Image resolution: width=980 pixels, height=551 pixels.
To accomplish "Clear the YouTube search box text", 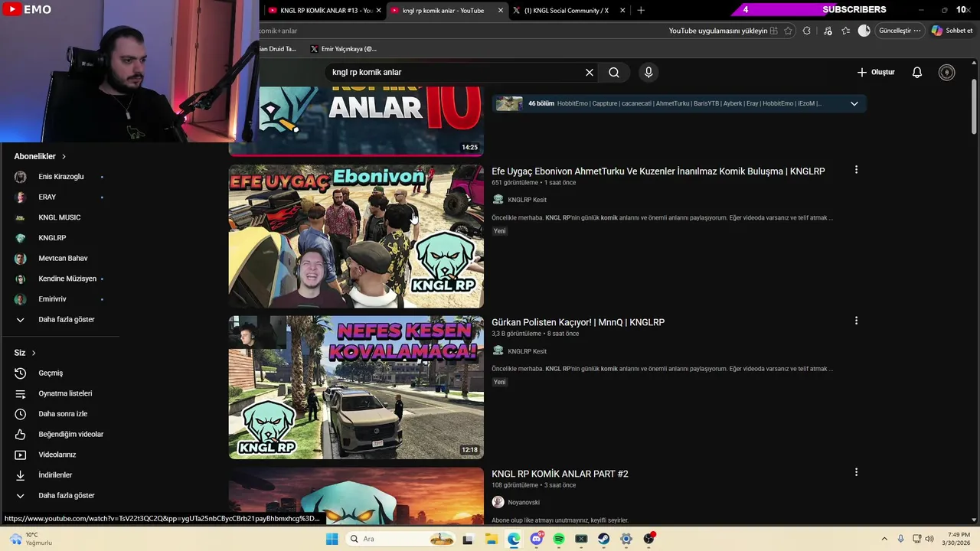I will pos(590,72).
